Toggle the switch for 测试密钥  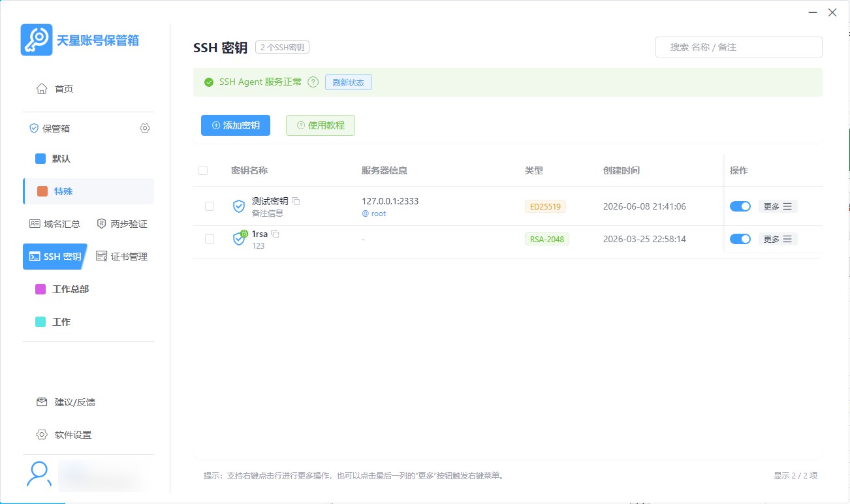740,206
